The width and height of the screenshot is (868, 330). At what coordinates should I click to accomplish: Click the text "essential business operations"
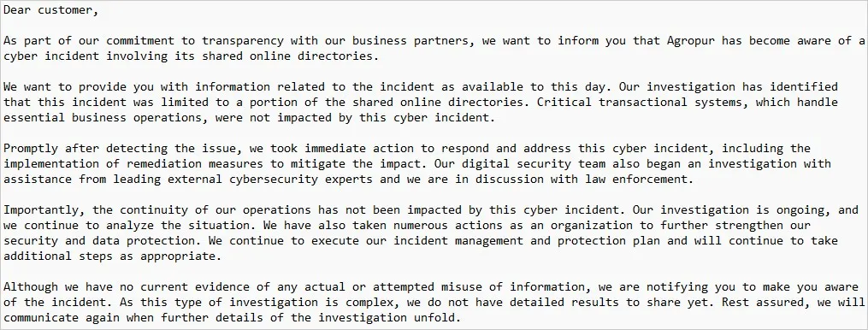pos(103,119)
